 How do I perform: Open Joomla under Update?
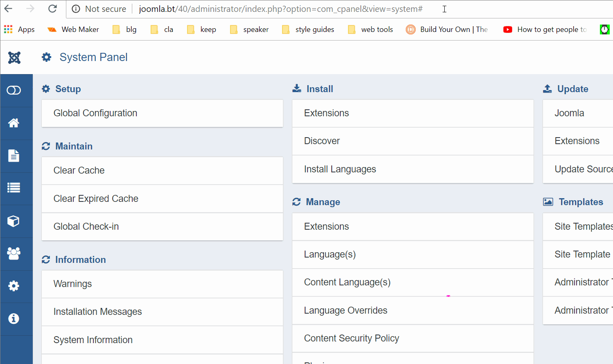click(578, 113)
